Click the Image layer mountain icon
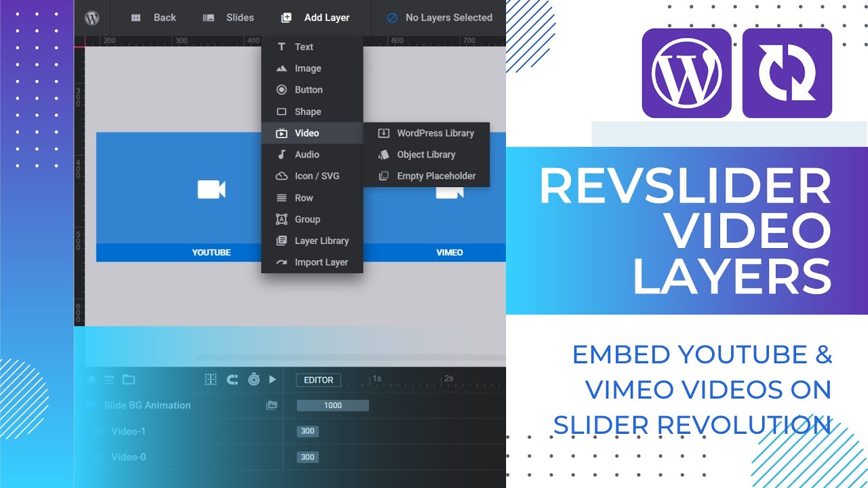 coord(281,68)
